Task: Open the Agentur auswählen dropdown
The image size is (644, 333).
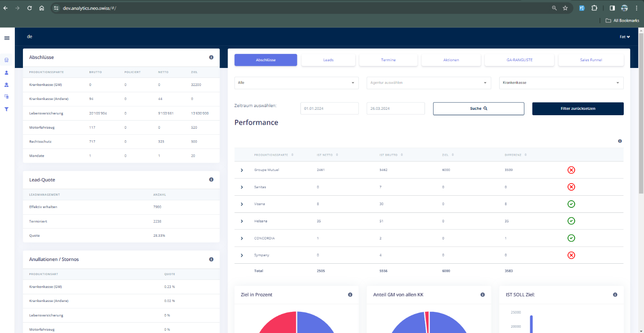Action: tap(428, 83)
